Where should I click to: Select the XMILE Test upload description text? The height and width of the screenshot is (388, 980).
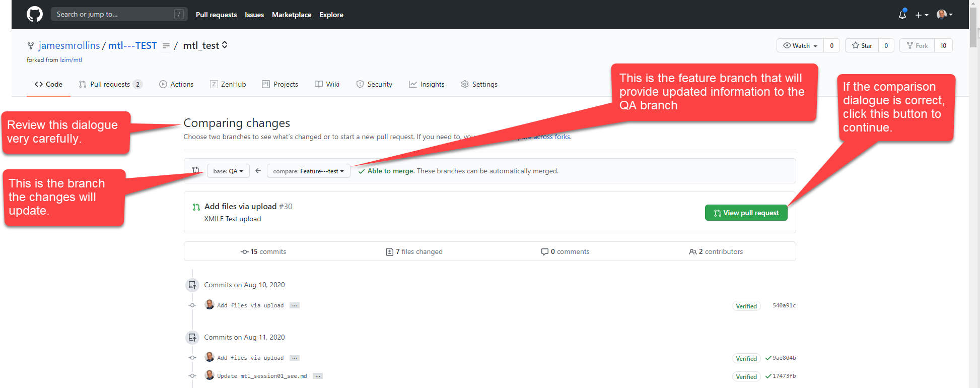232,219
